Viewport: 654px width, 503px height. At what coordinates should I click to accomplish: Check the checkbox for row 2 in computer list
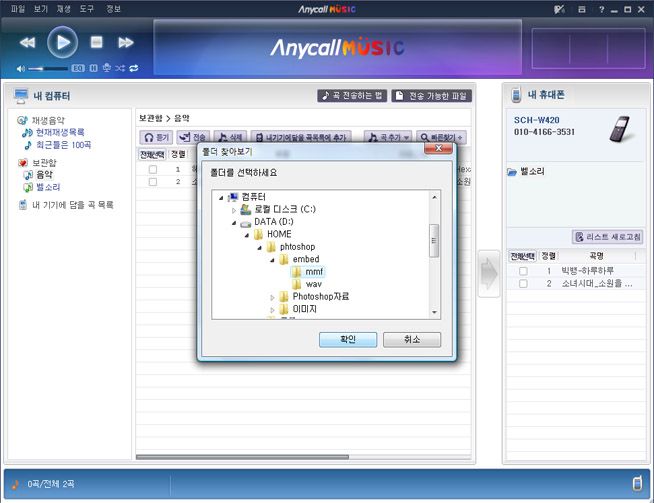pyautogui.click(x=153, y=182)
